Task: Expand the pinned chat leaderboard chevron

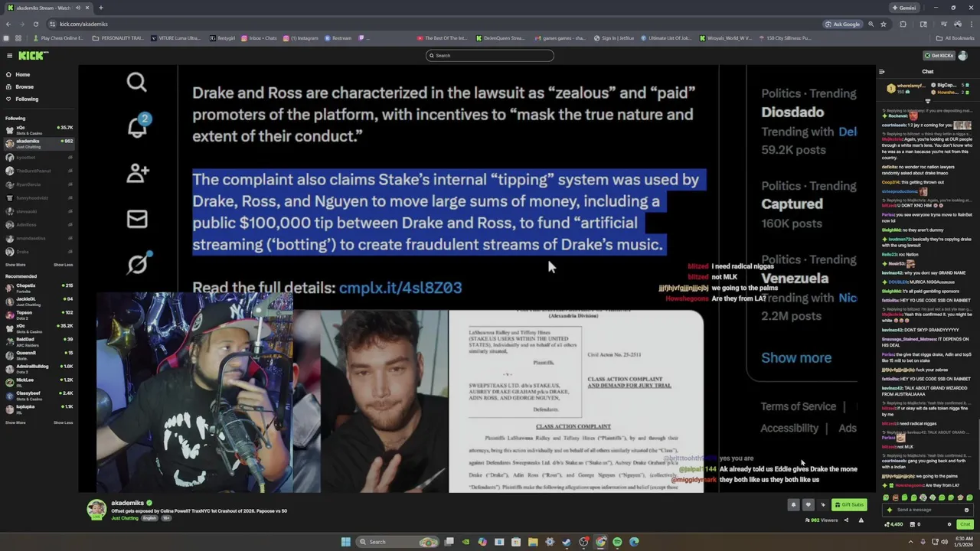Action: click(927, 101)
